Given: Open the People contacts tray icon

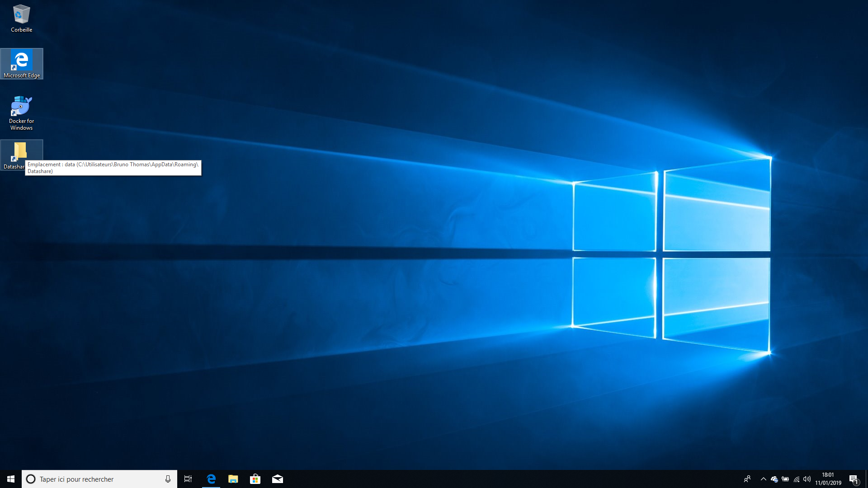Looking at the screenshot, I should 747,479.
